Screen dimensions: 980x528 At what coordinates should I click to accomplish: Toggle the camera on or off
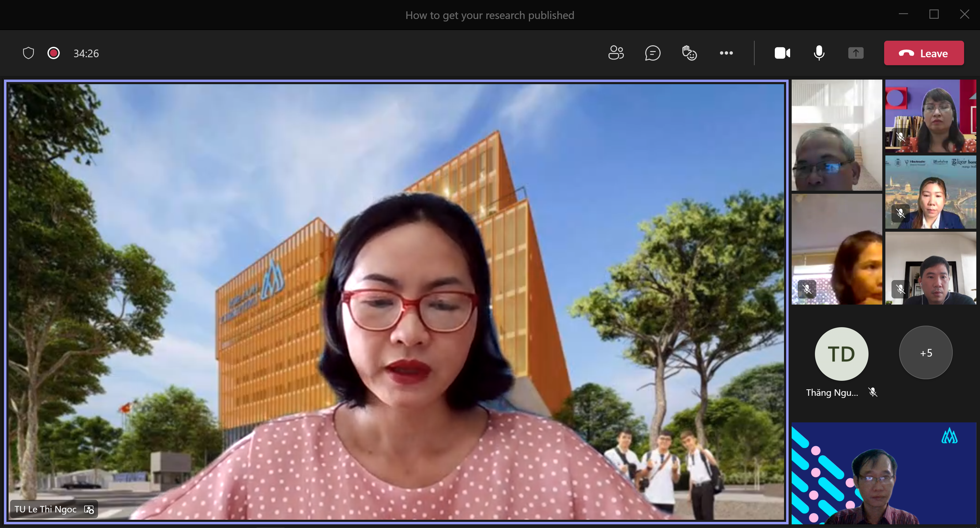coord(782,53)
